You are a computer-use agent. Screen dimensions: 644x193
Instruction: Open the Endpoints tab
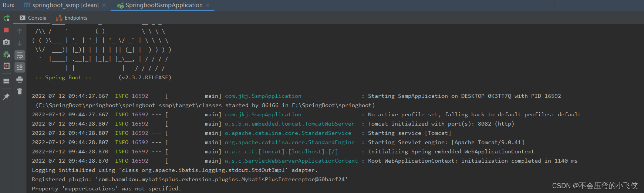click(x=72, y=18)
